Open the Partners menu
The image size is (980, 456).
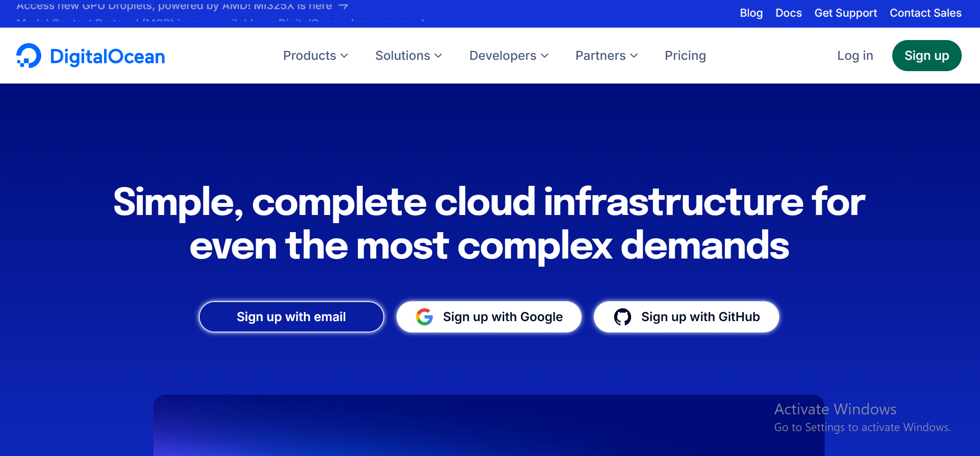point(607,56)
